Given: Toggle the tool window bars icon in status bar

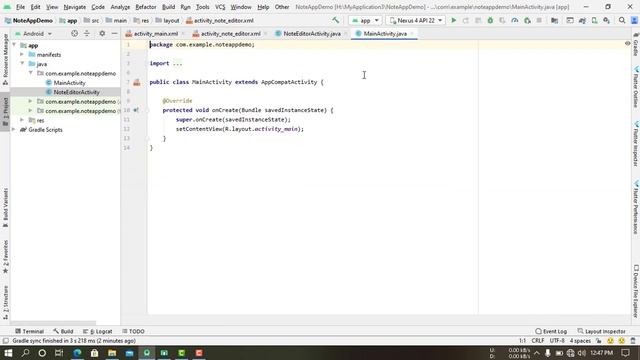Looking at the screenshot, I should (x=5, y=341).
